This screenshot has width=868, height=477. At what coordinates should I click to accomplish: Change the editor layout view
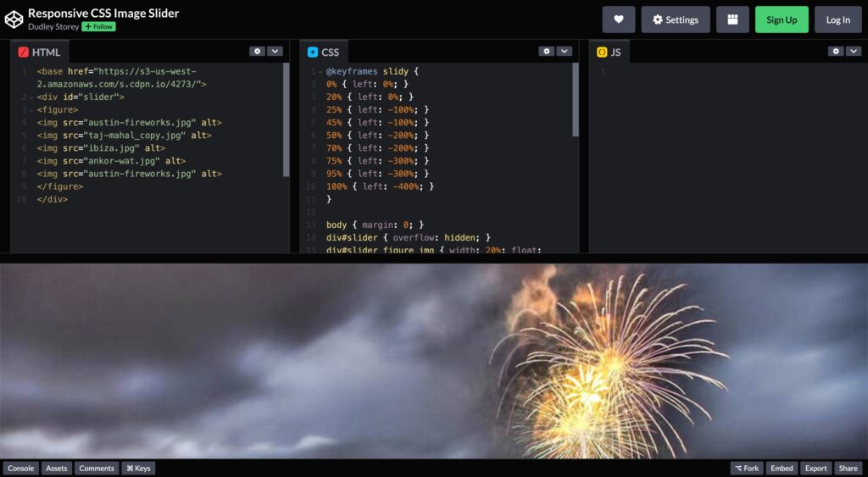(x=732, y=19)
